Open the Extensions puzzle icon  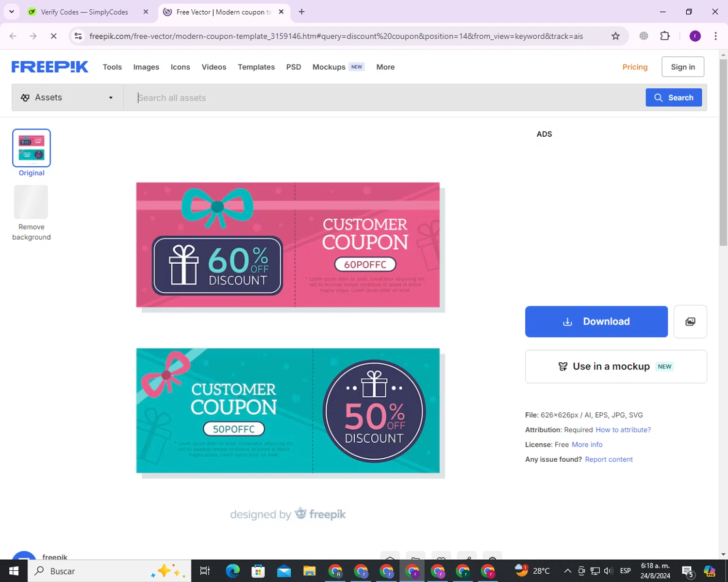665,36
